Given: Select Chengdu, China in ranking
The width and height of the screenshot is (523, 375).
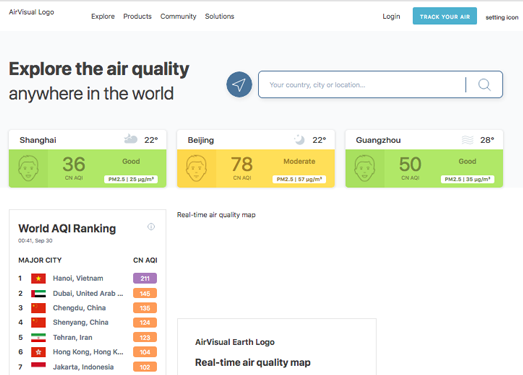Looking at the screenshot, I should point(79,308).
